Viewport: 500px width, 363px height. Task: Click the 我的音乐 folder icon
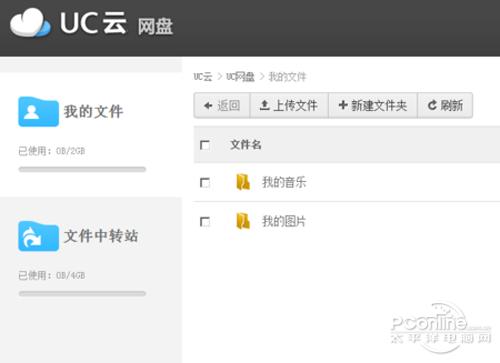(x=243, y=182)
